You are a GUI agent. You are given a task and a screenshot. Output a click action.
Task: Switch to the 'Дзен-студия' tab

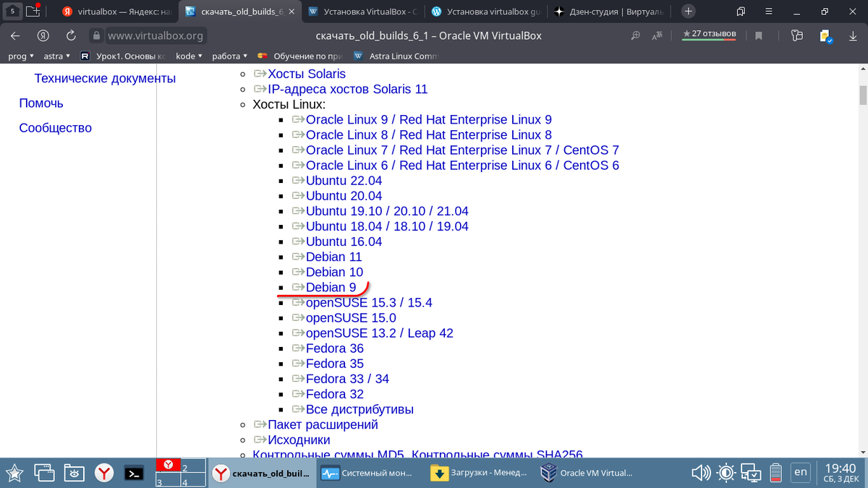(x=609, y=12)
